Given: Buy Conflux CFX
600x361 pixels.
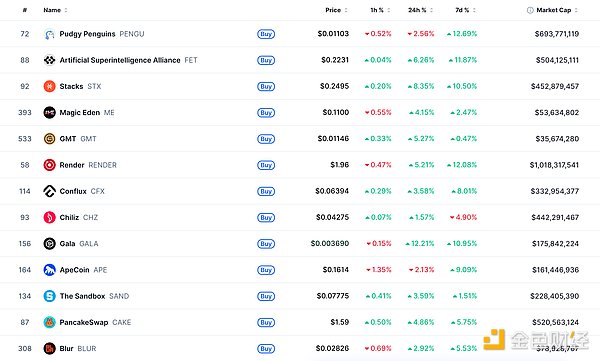Looking at the screenshot, I should pyautogui.click(x=266, y=191).
